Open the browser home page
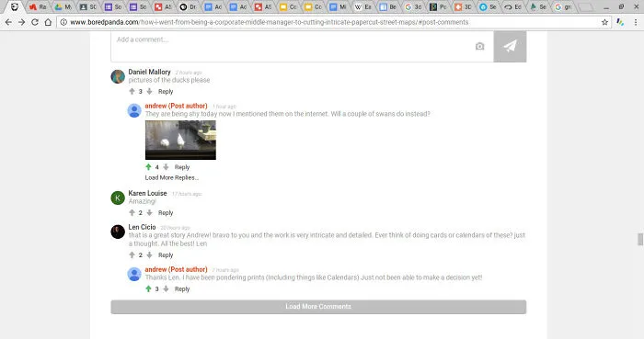The image size is (644, 339). tap(48, 22)
